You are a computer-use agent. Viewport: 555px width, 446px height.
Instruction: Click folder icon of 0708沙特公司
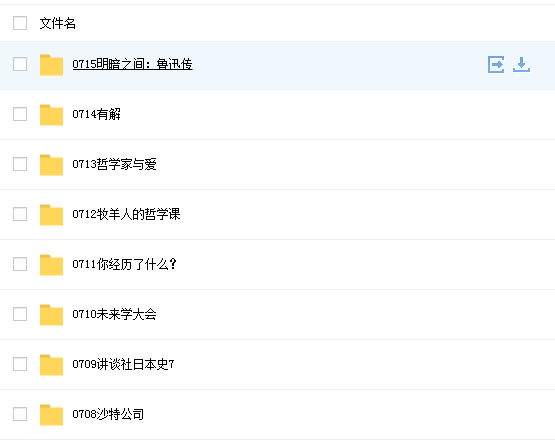click(x=51, y=414)
